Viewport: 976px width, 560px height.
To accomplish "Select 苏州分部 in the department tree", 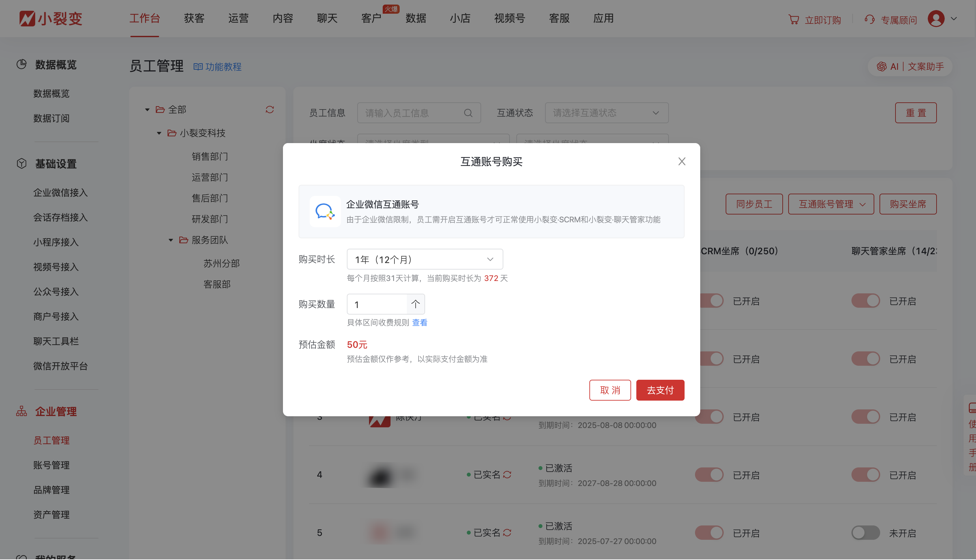I will pyautogui.click(x=221, y=263).
